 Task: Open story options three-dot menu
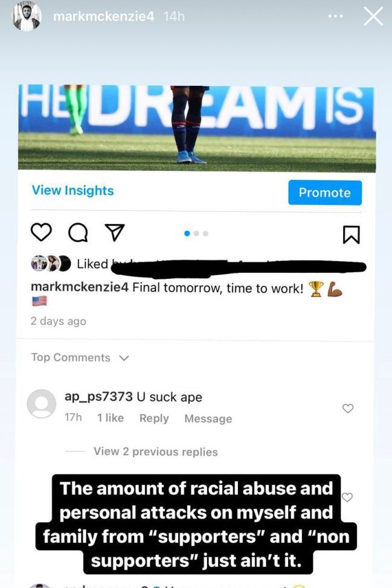tap(335, 16)
